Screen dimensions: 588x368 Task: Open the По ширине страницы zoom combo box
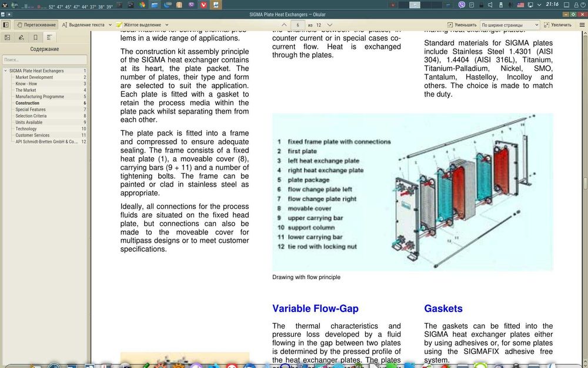coord(510,25)
